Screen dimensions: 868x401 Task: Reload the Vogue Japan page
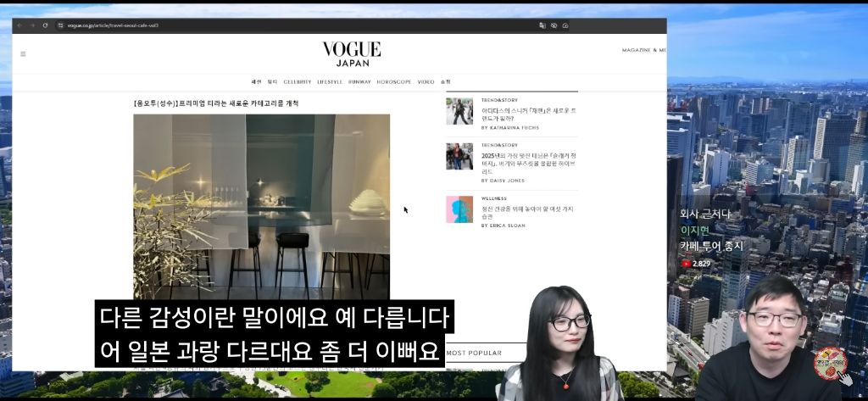click(x=46, y=25)
